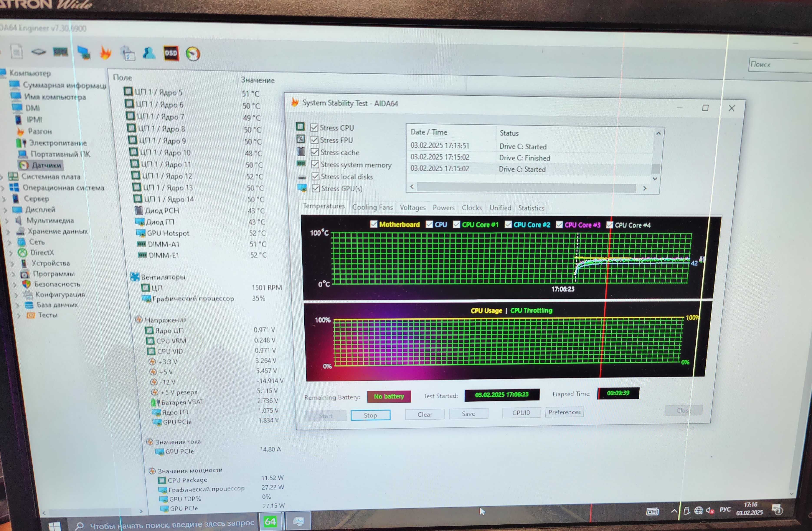The width and height of the screenshot is (812, 531).
Task: Click the Save button
Action: point(468,413)
